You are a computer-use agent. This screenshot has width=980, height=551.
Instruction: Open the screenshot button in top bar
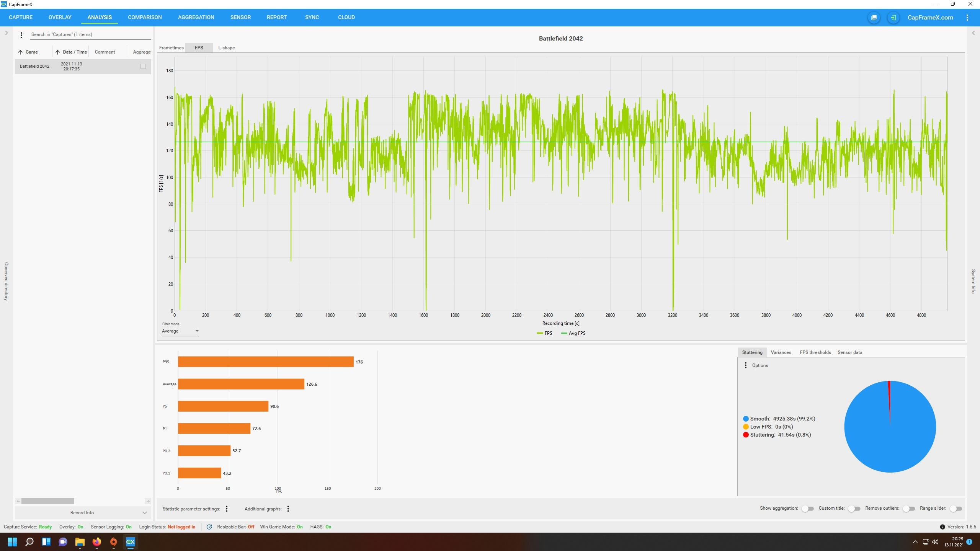[x=874, y=18]
